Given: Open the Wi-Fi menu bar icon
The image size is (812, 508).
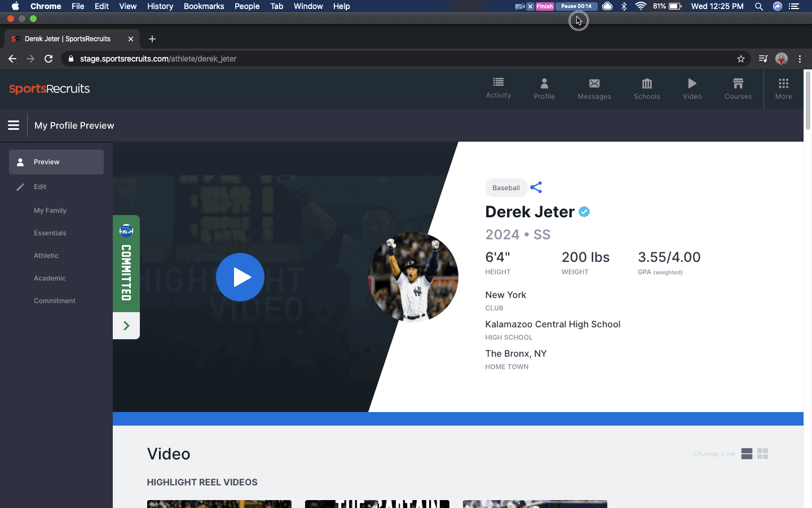Looking at the screenshot, I should click(x=641, y=6).
